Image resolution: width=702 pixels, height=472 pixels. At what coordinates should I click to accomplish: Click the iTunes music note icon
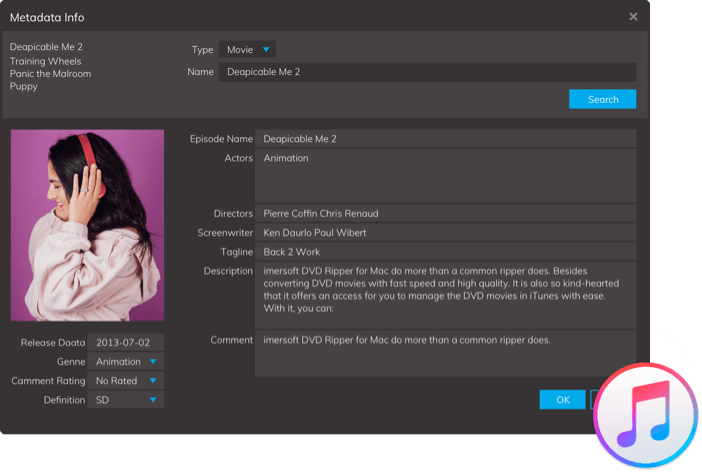pos(646,415)
